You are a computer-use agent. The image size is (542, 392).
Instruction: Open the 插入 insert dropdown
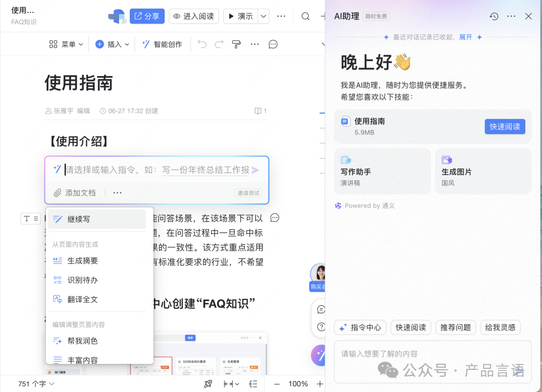111,44
